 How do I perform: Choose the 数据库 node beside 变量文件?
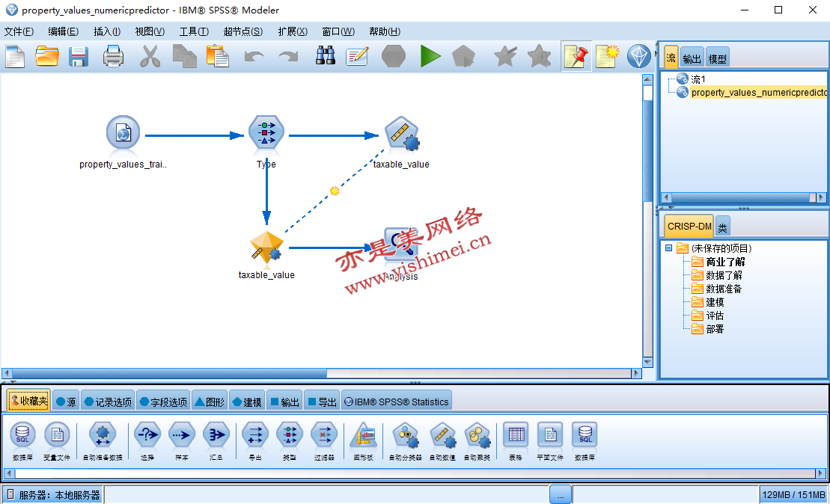click(22, 440)
